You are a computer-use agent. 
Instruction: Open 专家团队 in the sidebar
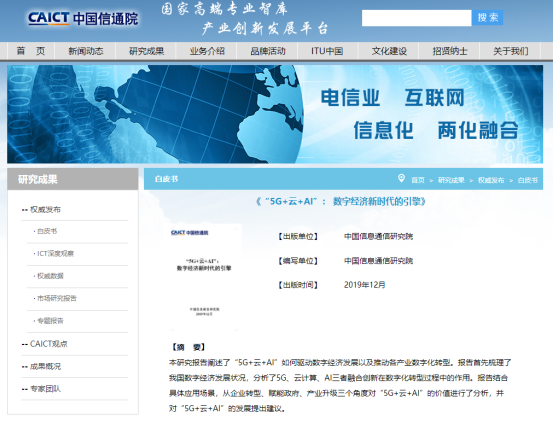coord(45,389)
